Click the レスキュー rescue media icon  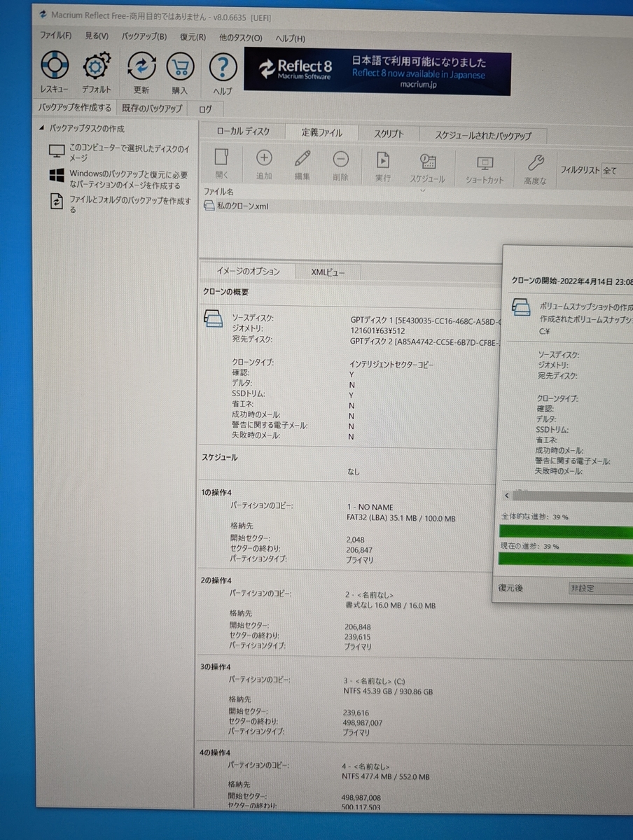pyautogui.click(x=54, y=66)
